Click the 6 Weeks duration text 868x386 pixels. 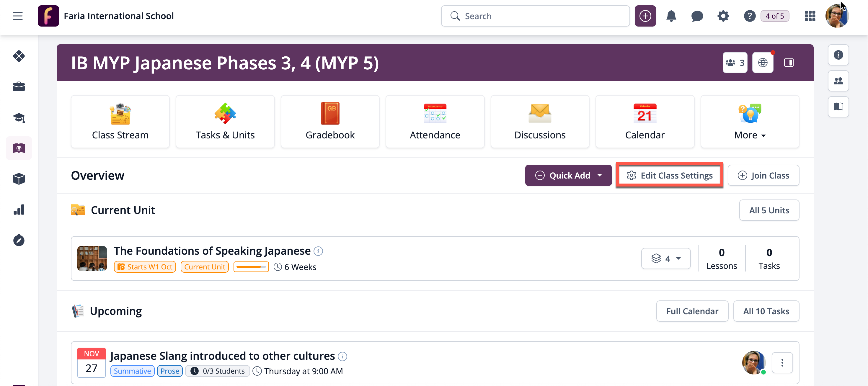(300, 267)
